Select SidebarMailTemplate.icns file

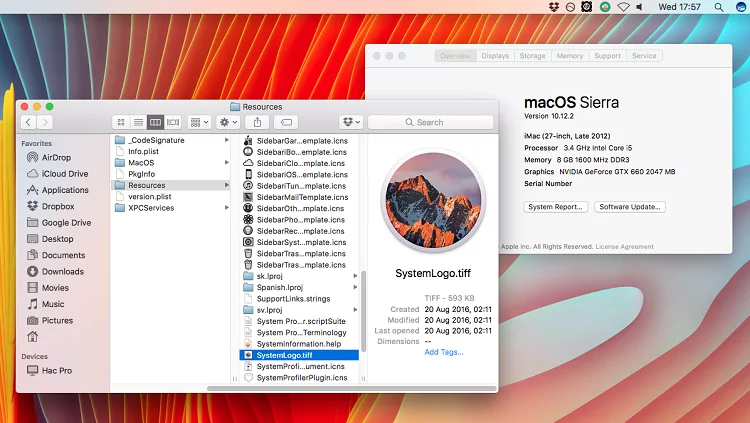pos(300,197)
